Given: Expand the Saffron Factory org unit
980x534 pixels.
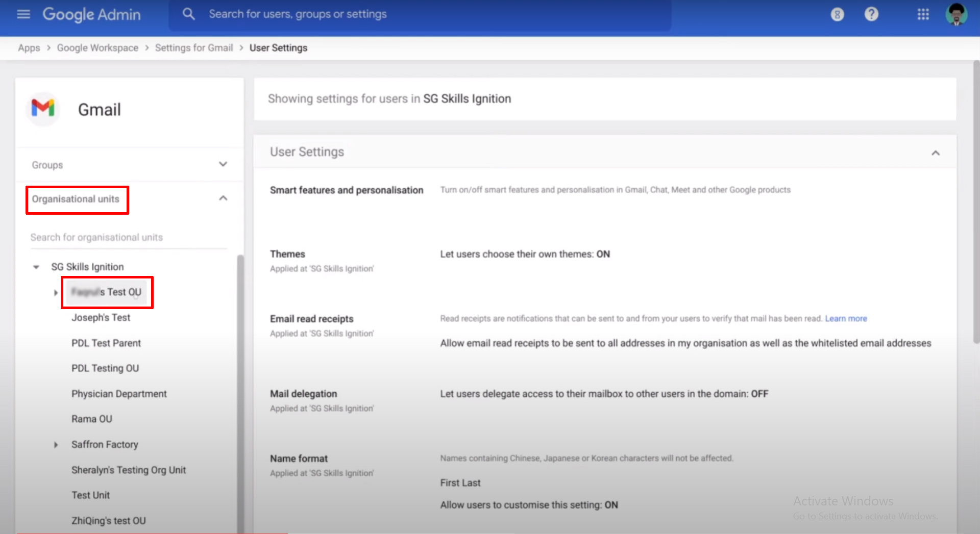Looking at the screenshot, I should click(56, 445).
